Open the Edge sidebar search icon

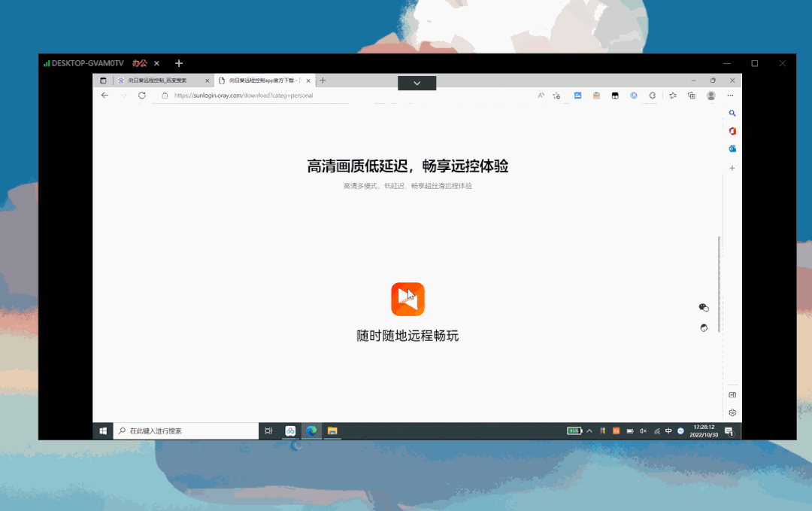[732, 113]
